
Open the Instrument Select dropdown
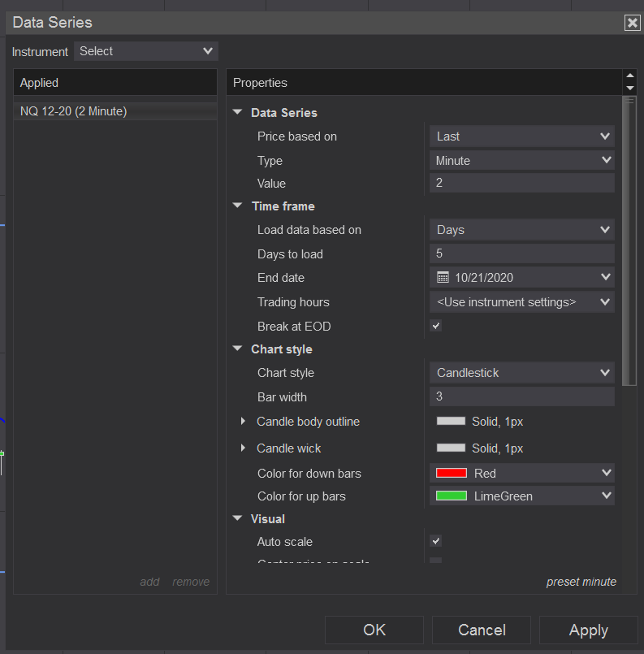click(x=146, y=51)
